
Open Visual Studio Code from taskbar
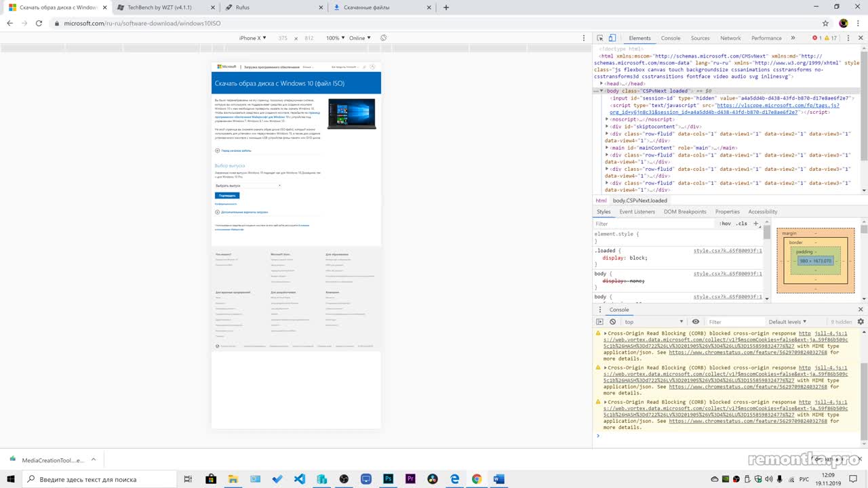pyautogui.click(x=300, y=479)
